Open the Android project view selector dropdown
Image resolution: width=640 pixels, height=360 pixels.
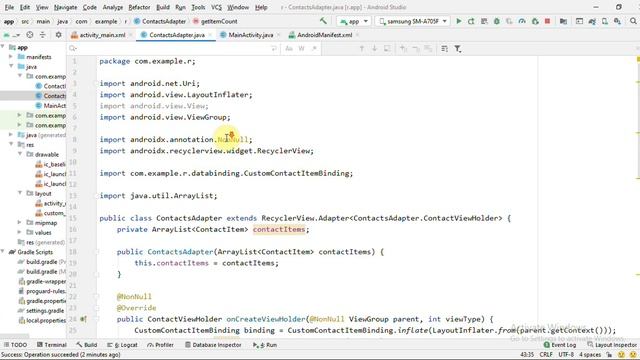tap(11, 35)
